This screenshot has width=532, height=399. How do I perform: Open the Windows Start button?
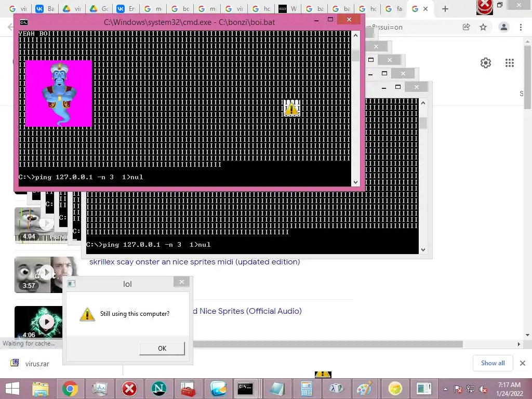12,389
